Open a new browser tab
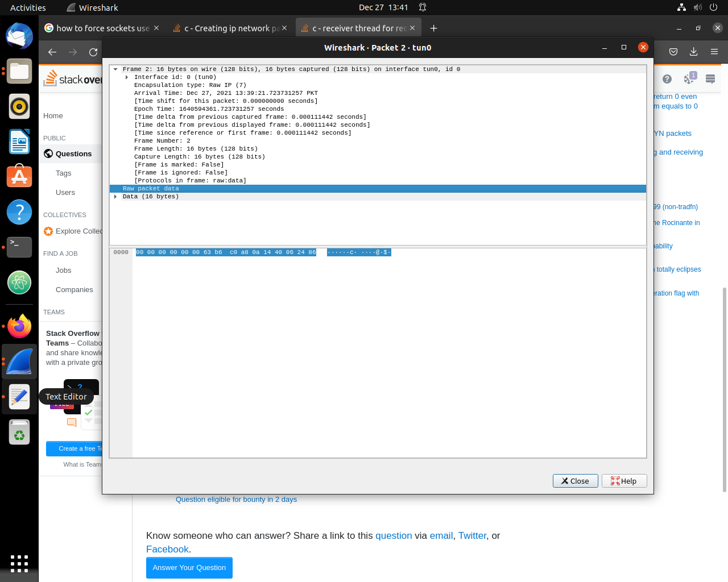The height and width of the screenshot is (582, 728). pyautogui.click(x=433, y=28)
